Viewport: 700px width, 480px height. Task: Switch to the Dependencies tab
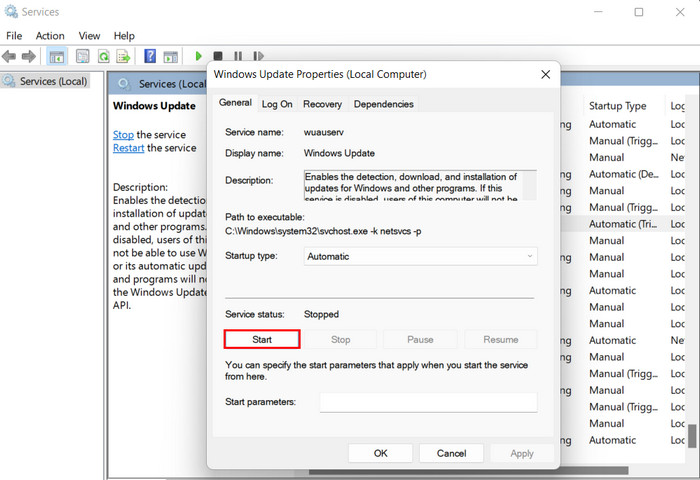(383, 104)
